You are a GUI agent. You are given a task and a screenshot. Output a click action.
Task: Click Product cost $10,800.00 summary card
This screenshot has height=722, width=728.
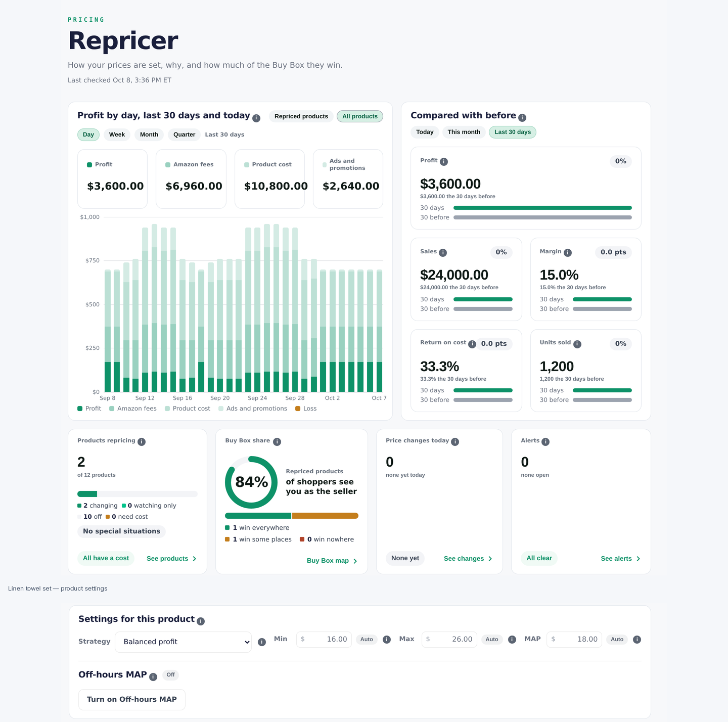point(269,179)
